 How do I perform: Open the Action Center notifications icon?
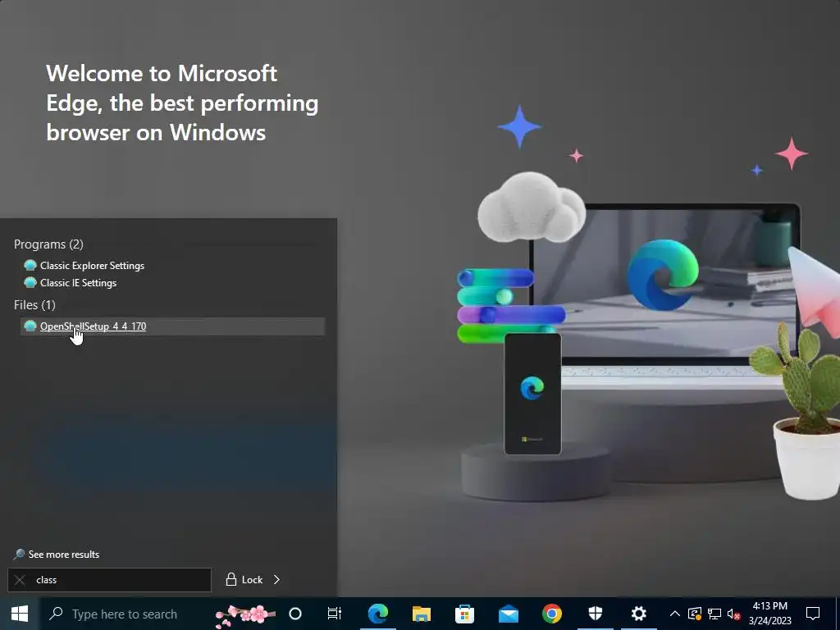coord(813,614)
